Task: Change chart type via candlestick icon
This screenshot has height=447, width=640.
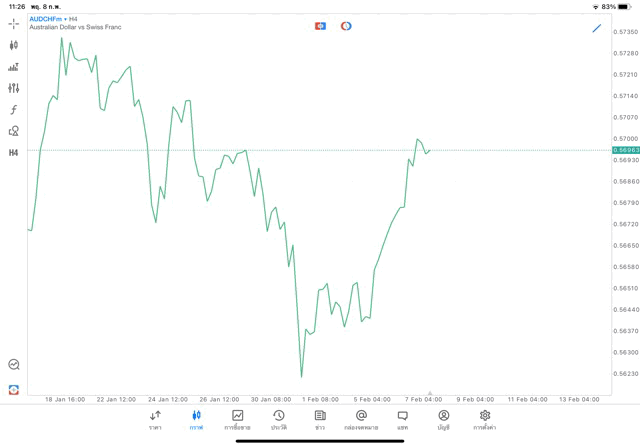Action: 13,45
